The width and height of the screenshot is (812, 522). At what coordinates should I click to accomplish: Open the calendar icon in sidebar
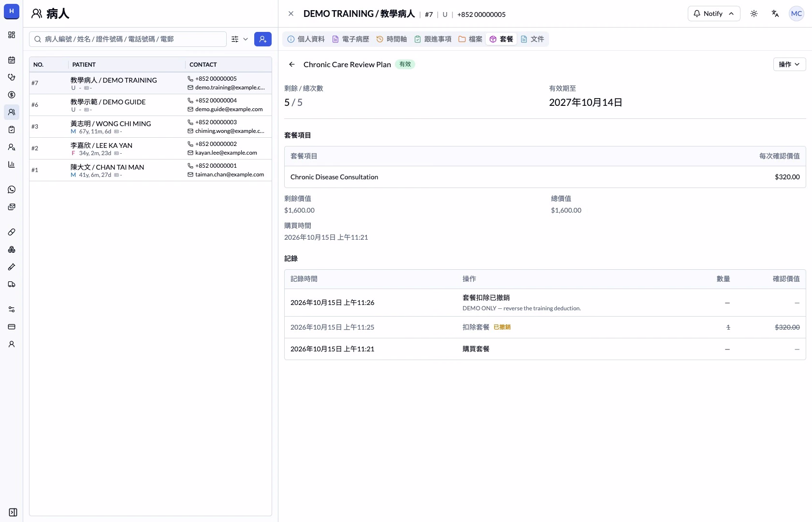point(12,60)
